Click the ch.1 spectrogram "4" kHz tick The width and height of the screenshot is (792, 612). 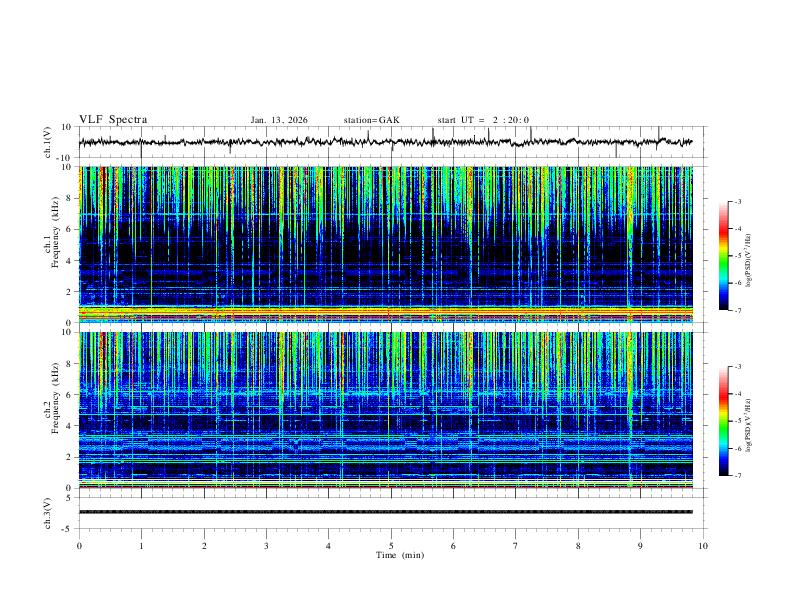click(x=71, y=261)
